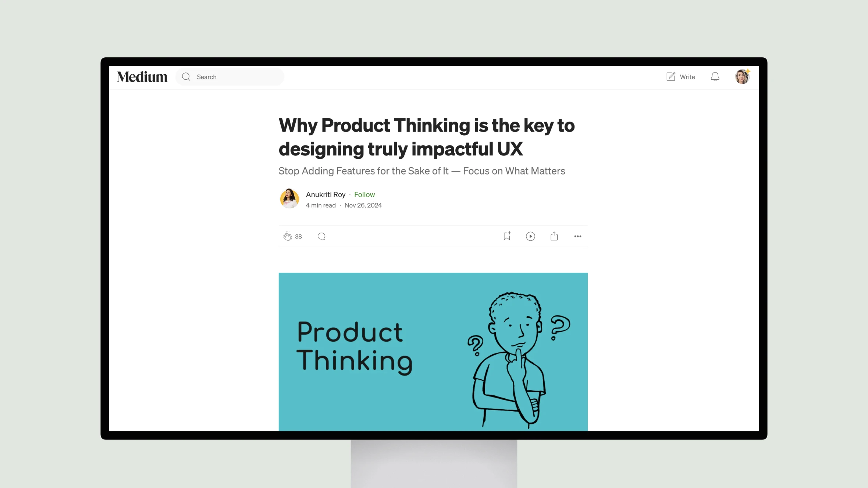The height and width of the screenshot is (488, 868).
Task: Toggle listen mode with play button
Action: coord(531,236)
